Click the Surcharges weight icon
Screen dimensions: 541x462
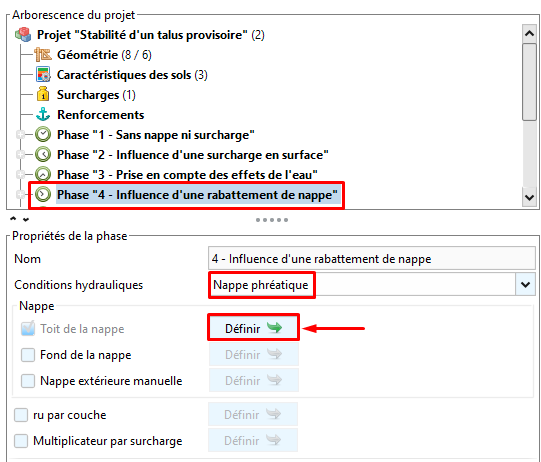tap(43, 94)
